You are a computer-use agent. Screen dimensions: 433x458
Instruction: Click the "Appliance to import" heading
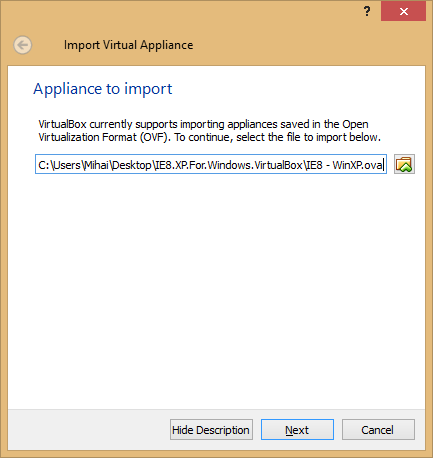coord(103,89)
